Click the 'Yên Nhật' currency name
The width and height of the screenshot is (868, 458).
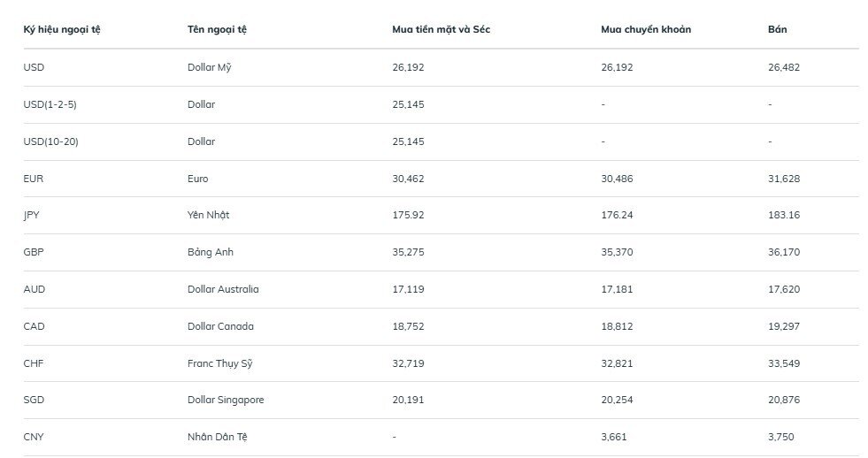(x=208, y=215)
